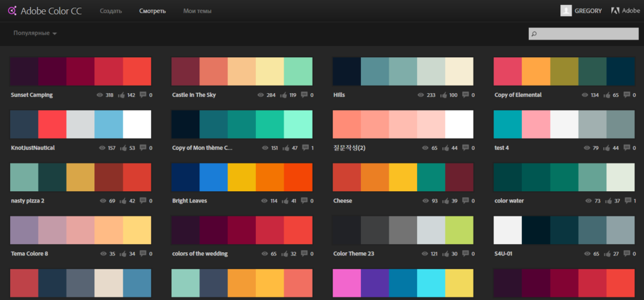Viewport: 644px width, 300px height.
Task: Click the GREGORY username link
Action: [x=588, y=11]
